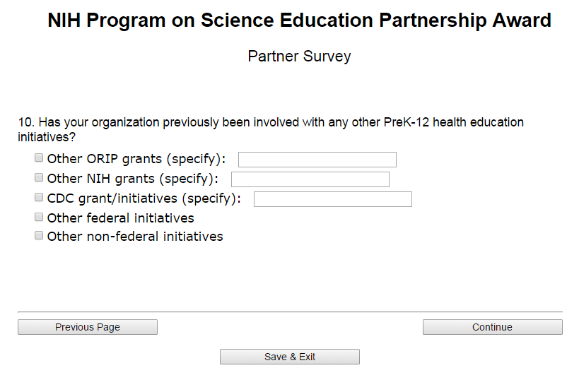Click the 'CDC grant/initiatives (specify):' label text
Image resolution: width=579 pixels, height=392 pixels.
tap(144, 198)
